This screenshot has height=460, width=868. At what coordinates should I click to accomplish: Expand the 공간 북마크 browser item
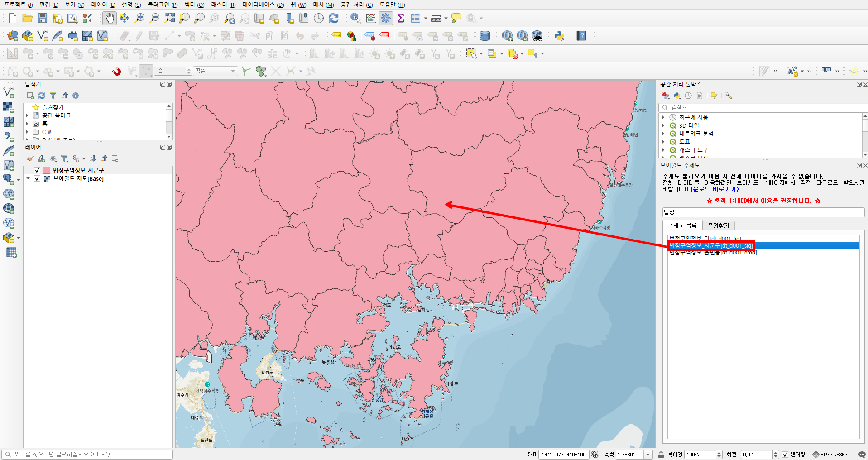(28, 115)
